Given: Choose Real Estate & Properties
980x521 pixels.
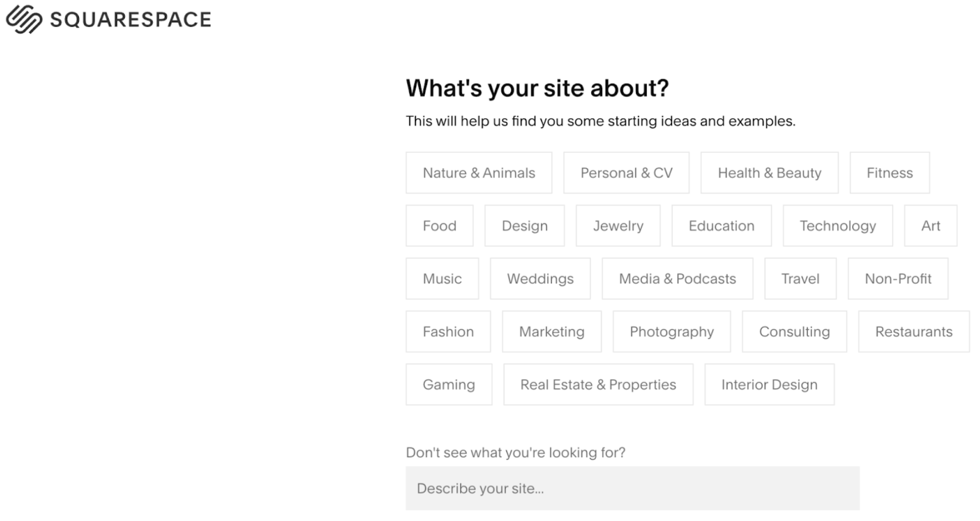Looking at the screenshot, I should click(598, 384).
